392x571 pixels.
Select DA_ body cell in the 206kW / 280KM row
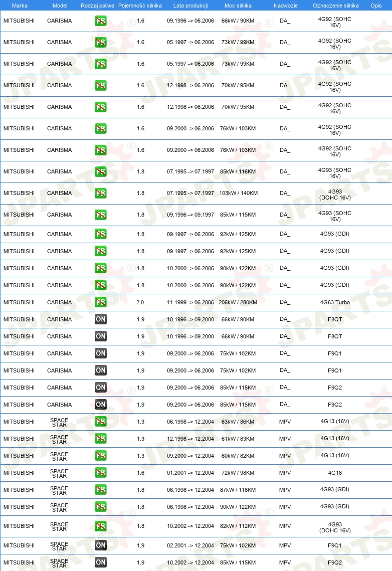285,302
